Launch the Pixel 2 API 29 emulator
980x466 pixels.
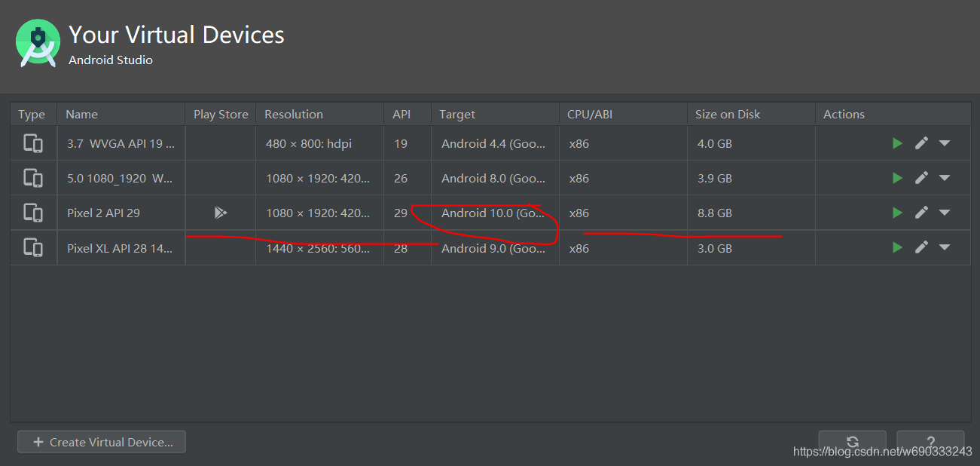[897, 213]
